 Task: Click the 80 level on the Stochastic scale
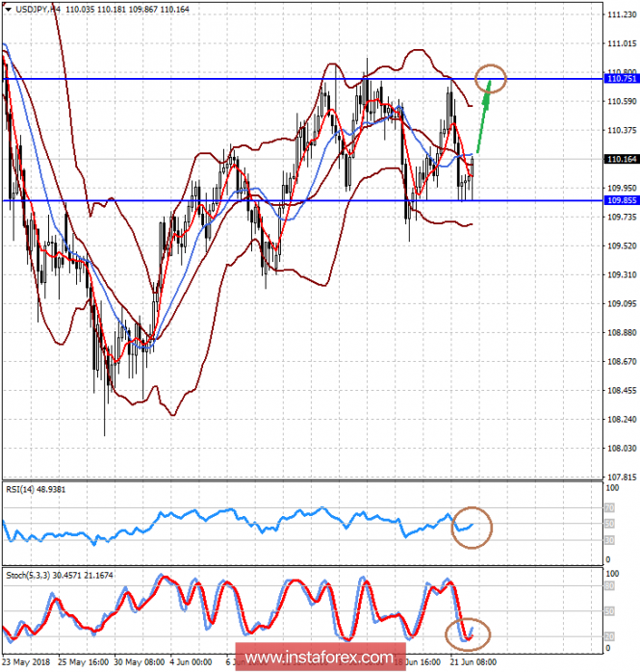point(609,585)
